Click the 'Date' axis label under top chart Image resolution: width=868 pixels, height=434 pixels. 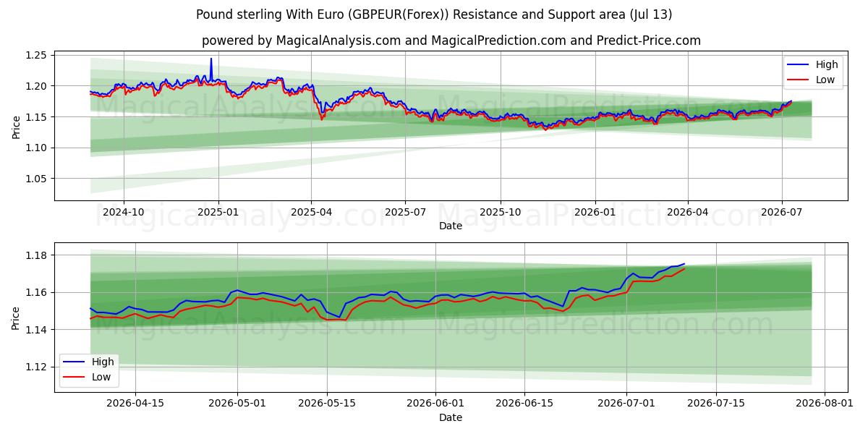coord(451,226)
